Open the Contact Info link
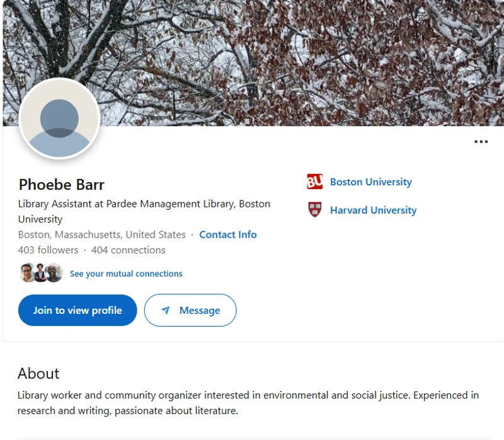Viewport: 504px width, 440px height. tap(227, 234)
